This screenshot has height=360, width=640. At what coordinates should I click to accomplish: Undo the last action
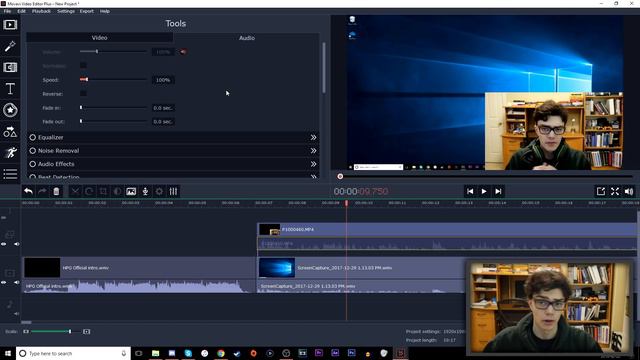point(28,191)
